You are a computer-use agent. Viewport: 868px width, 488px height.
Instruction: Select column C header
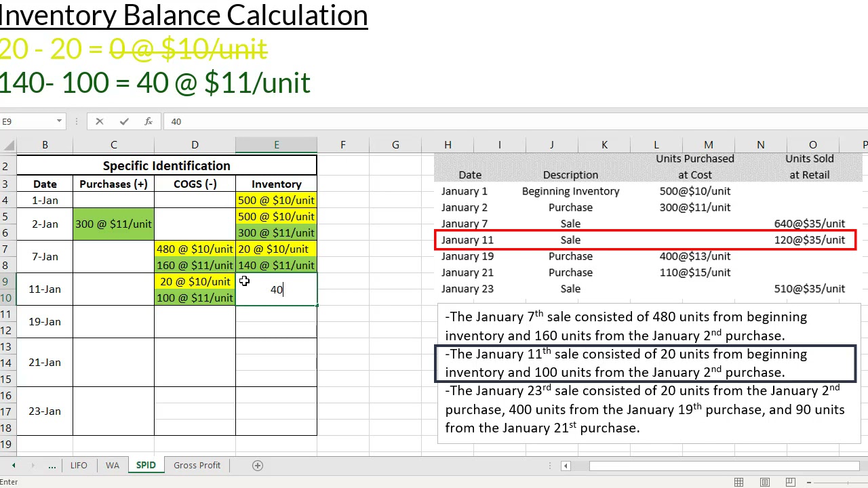[x=113, y=144]
